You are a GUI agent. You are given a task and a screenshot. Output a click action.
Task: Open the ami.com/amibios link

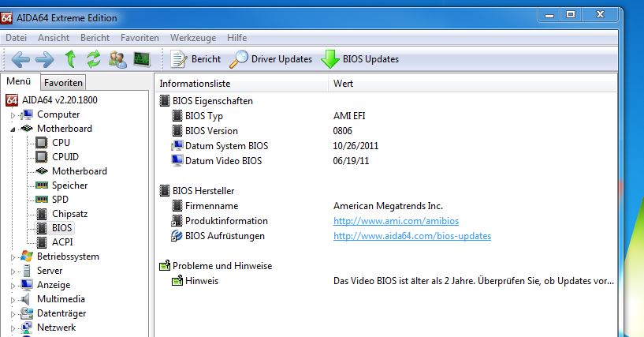click(396, 221)
